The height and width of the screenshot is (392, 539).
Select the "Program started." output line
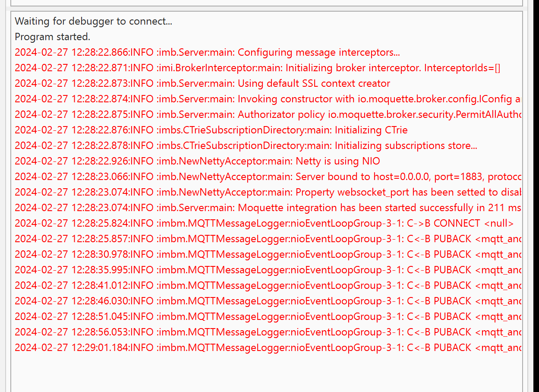click(53, 37)
